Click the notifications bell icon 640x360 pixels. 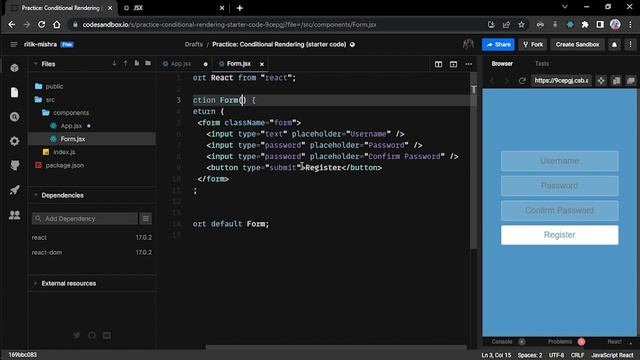coord(614,44)
